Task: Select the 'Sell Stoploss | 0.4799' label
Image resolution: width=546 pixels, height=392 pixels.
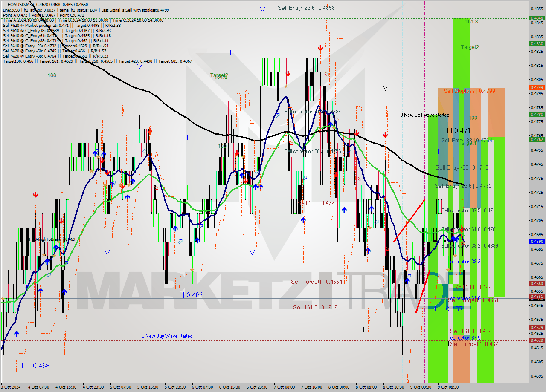Action: (469, 91)
